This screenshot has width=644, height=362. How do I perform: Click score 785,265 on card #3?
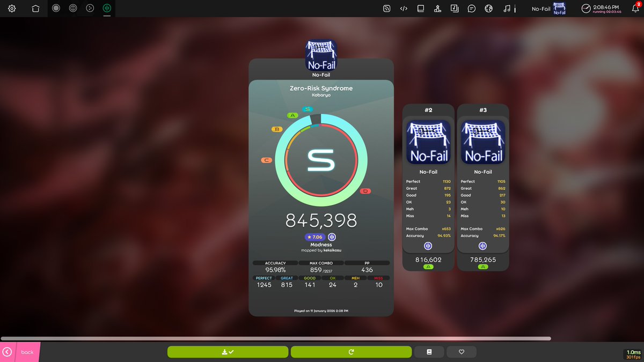(483, 260)
